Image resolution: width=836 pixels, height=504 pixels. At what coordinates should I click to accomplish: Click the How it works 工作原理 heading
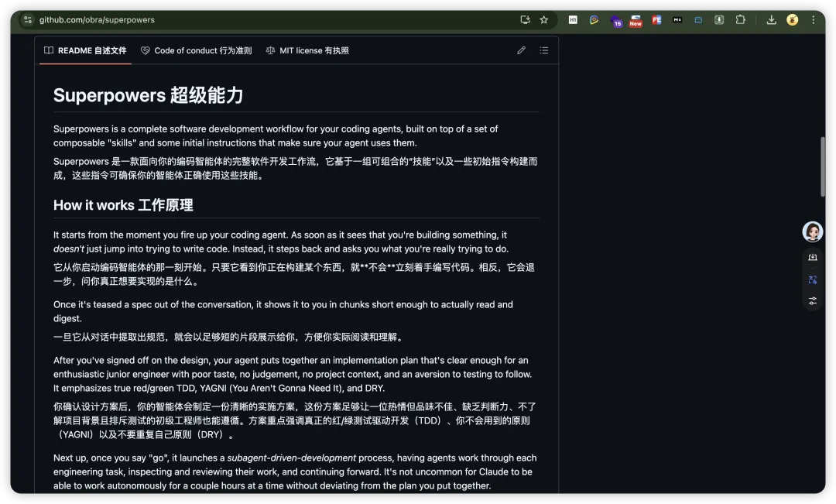point(123,205)
